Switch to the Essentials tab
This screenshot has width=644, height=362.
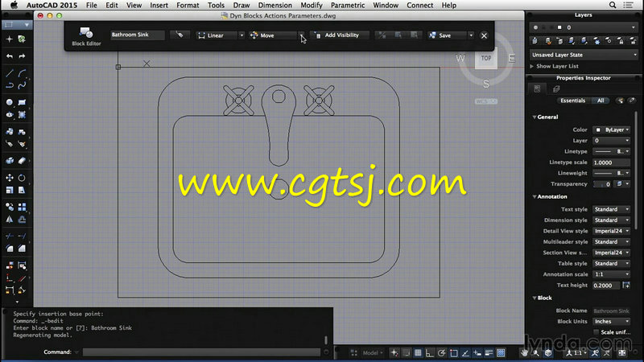click(x=572, y=101)
